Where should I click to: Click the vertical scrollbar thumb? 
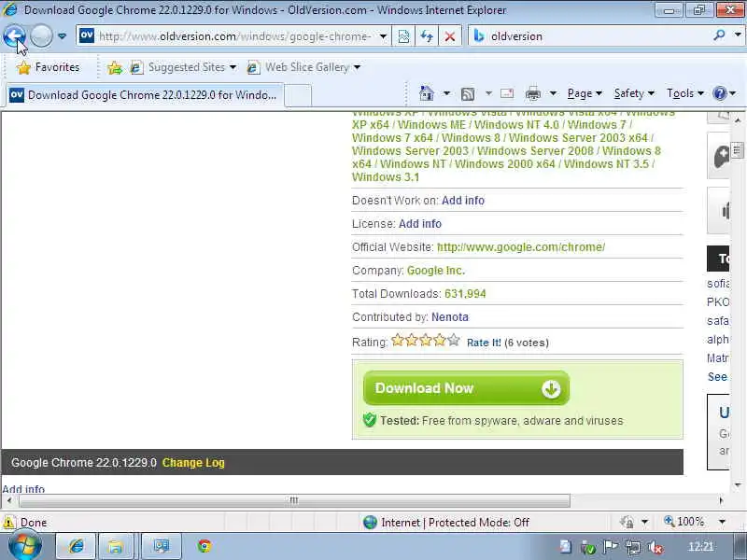[738, 151]
